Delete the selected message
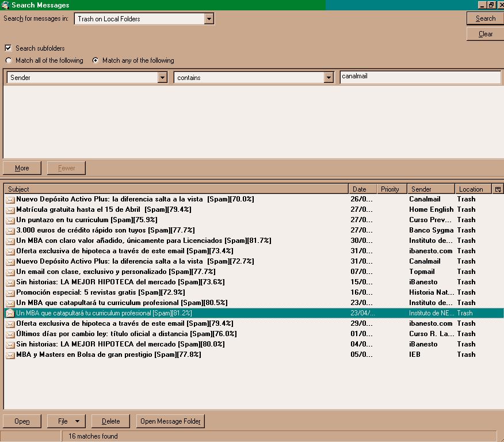The height and width of the screenshot is (442, 504). coord(111,421)
